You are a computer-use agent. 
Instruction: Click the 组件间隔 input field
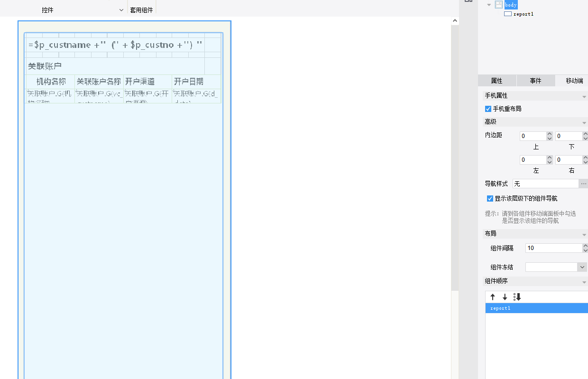pos(553,248)
